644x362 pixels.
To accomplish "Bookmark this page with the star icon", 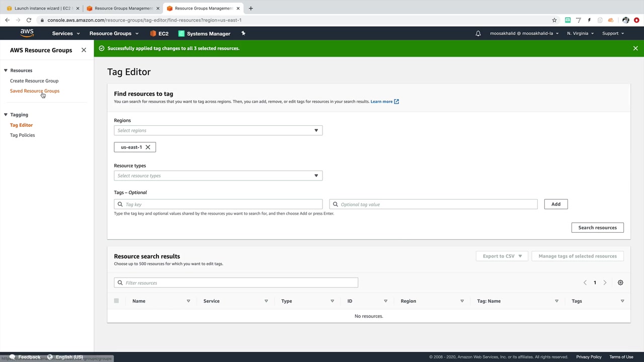I will pyautogui.click(x=554, y=20).
